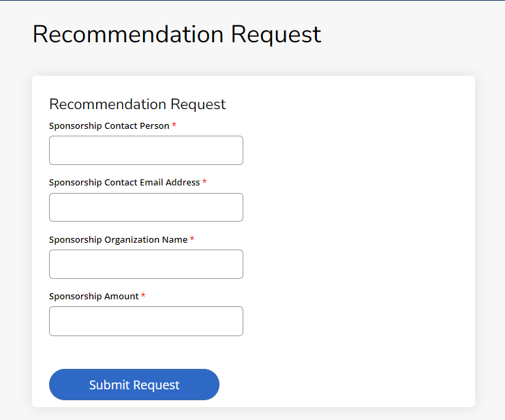The height and width of the screenshot is (420, 505).
Task: Click the "Sponsorship Contact Person" label text
Action: (109, 126)
